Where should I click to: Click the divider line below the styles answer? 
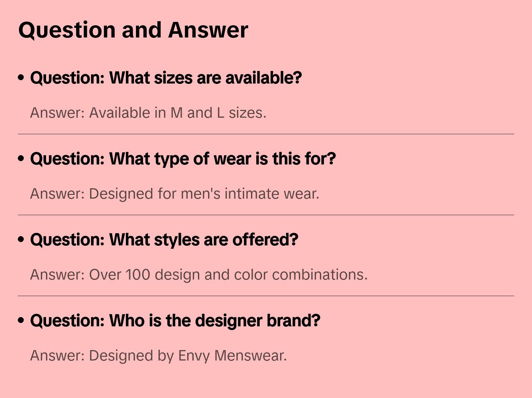[266, 296]
